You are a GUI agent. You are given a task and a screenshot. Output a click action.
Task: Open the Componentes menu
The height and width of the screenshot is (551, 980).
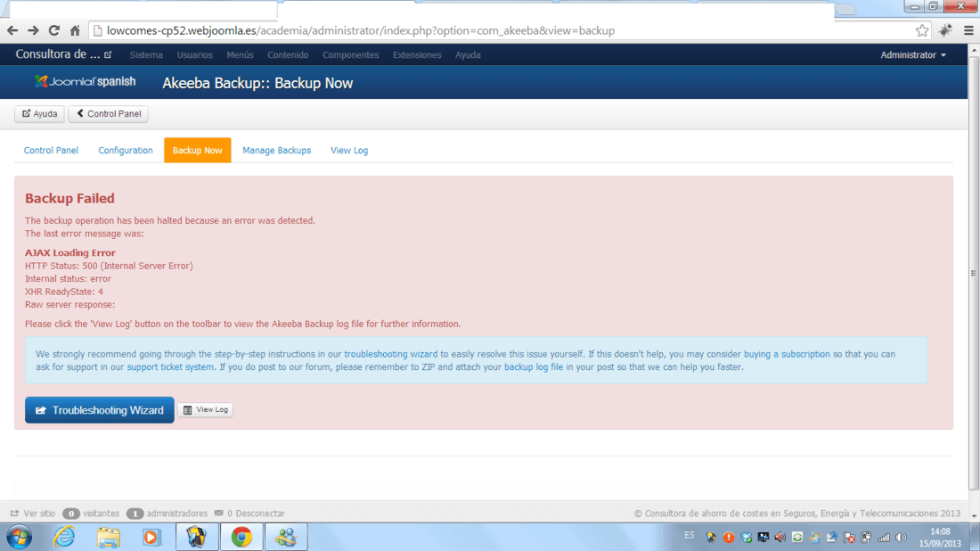(x=351, y=55)
